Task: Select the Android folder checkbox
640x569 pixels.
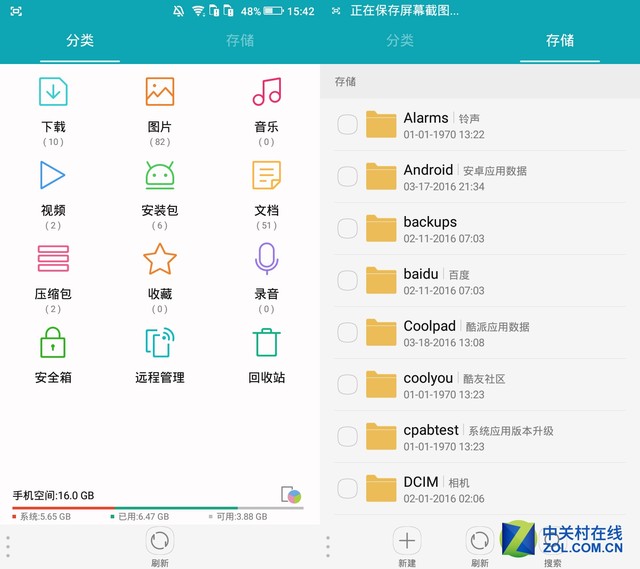Action: 347,177
